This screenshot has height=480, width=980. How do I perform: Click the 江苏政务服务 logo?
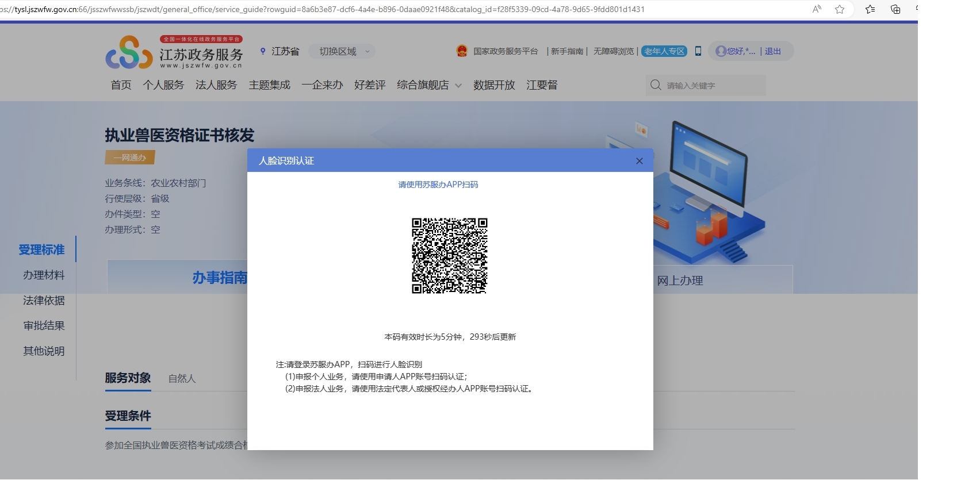click(174, 52)
